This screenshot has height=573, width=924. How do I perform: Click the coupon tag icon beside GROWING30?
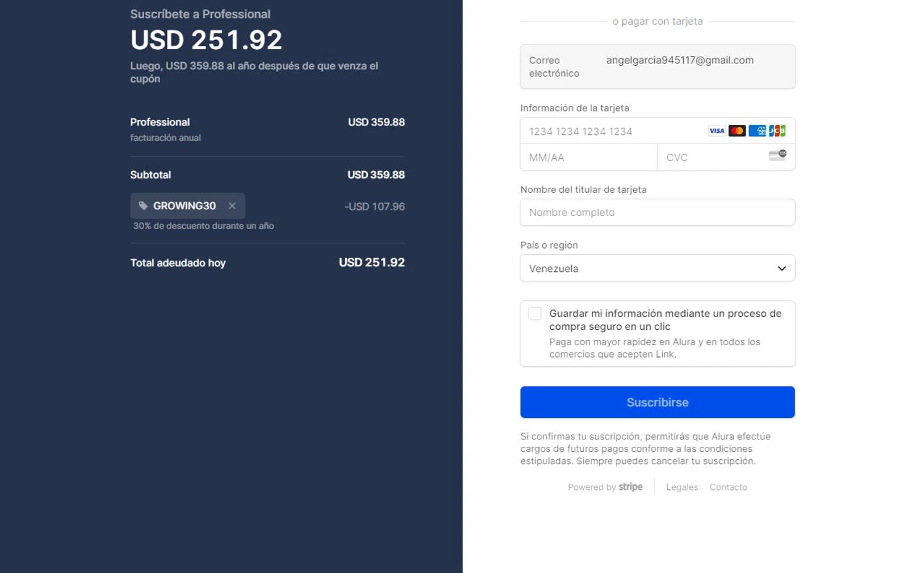pyautogui.click(x=143, y=206)
